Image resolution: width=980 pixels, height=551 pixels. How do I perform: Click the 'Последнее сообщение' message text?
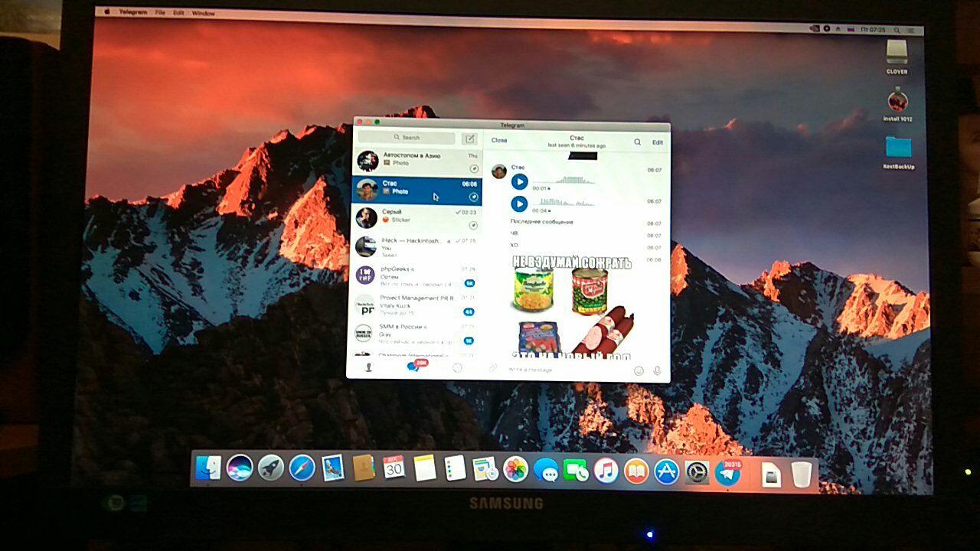(x=541, y=222)
